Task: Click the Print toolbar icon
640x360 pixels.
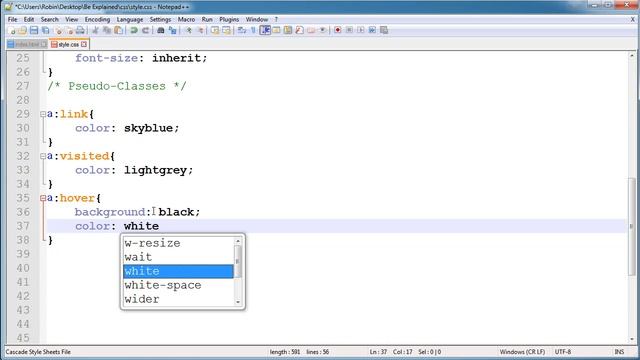Action: 80,30
